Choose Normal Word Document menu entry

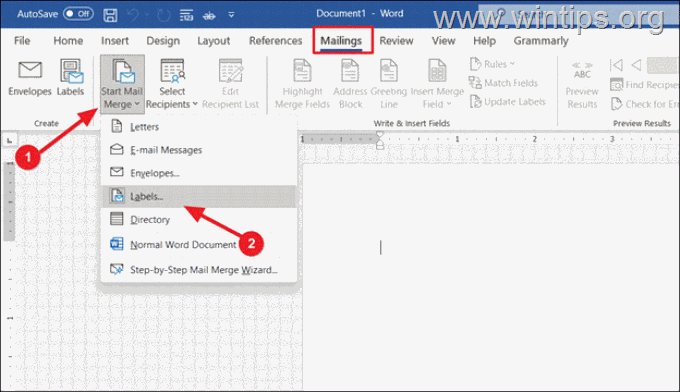click(199, 245)
